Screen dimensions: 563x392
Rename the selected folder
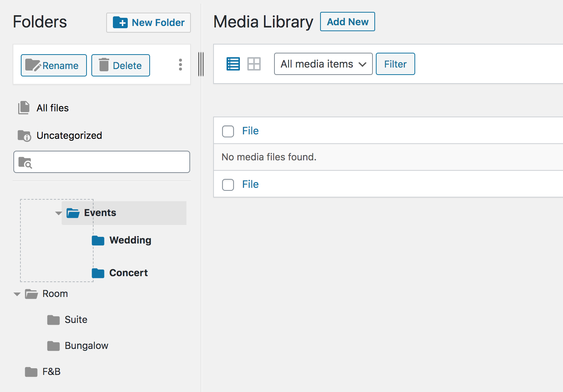[54, 65]
